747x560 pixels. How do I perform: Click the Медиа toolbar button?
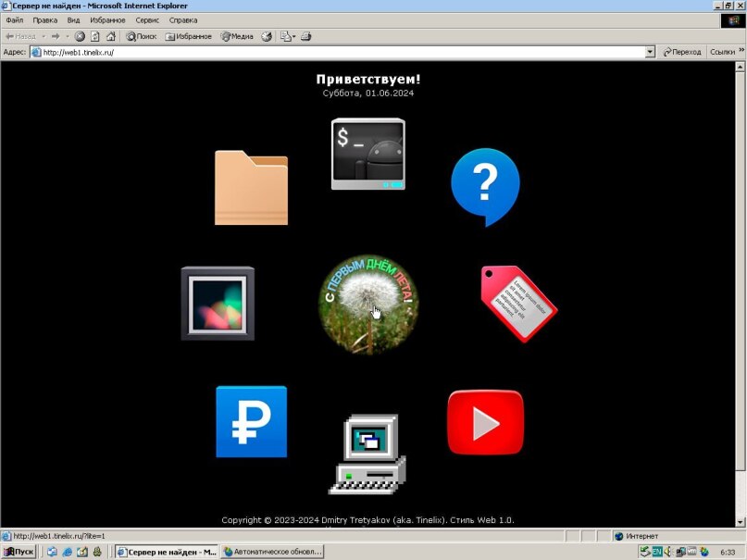(x=237, y=37)
